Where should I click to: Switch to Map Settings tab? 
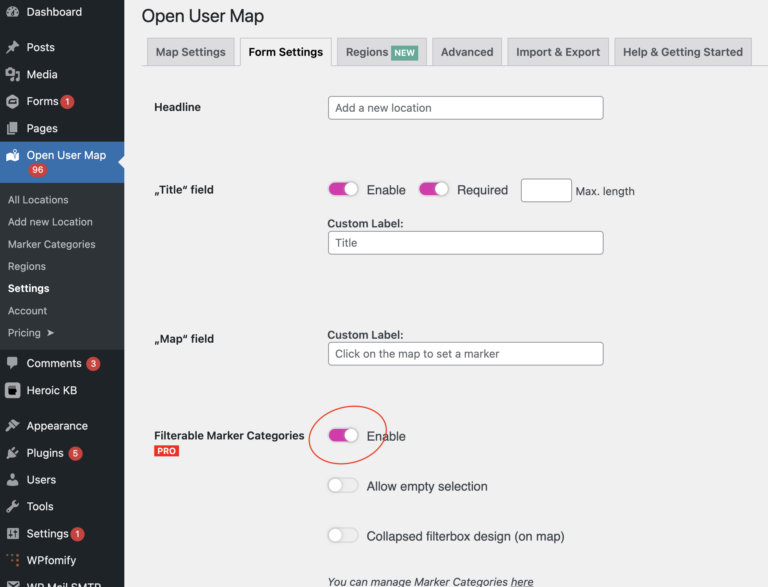[191, 52]
